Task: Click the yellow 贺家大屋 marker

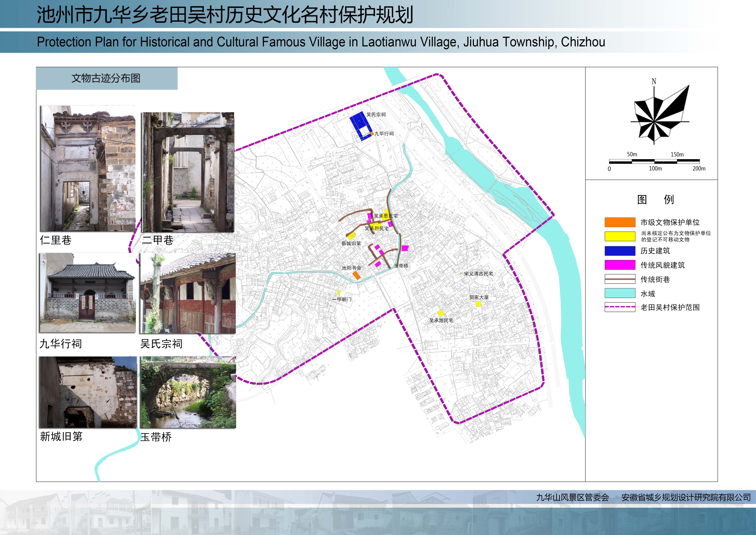Action: 478,304
